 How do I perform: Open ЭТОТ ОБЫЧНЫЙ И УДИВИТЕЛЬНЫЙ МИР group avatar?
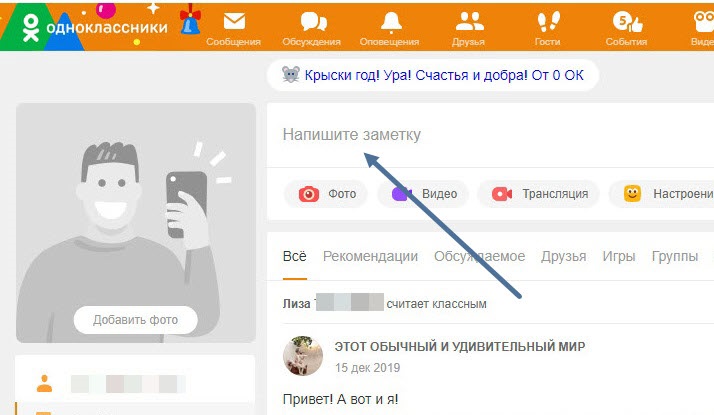coord(303,356)
